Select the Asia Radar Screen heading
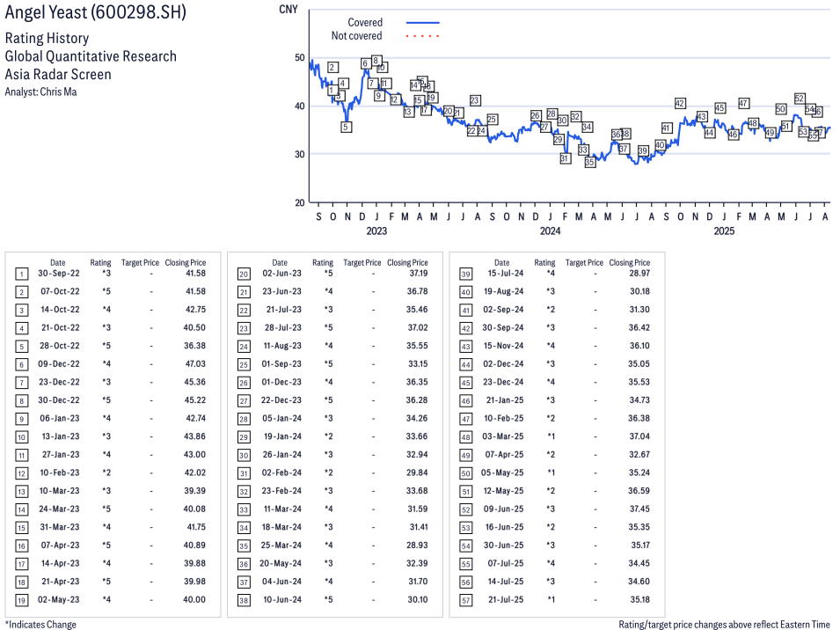 58,75
